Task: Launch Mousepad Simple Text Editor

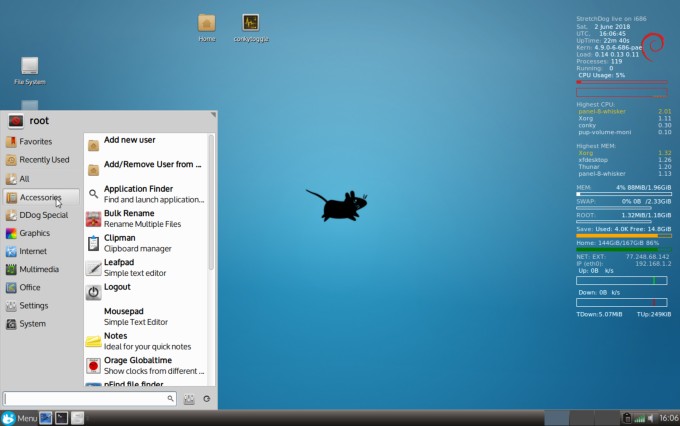Action: click(146, 317)
